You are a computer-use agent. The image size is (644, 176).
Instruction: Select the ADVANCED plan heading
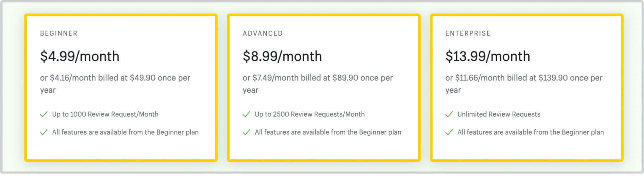pyautogui.click(x=263, y=33)
